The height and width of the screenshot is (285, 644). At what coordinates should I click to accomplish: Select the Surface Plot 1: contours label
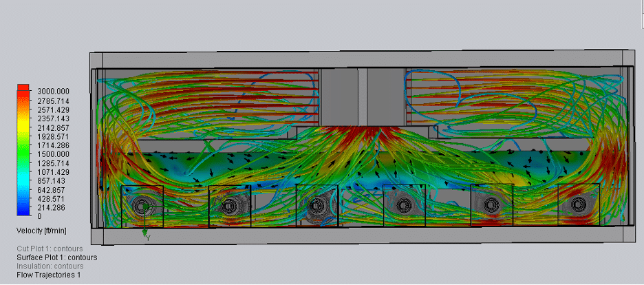click(x=57, y=257)
